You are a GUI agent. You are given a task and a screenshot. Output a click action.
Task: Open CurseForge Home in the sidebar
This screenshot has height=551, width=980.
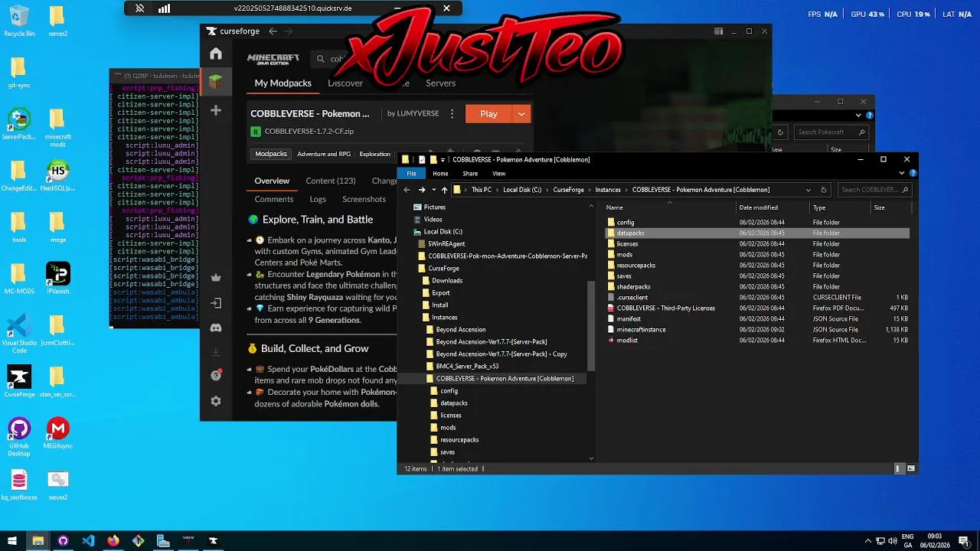(216, 54)
